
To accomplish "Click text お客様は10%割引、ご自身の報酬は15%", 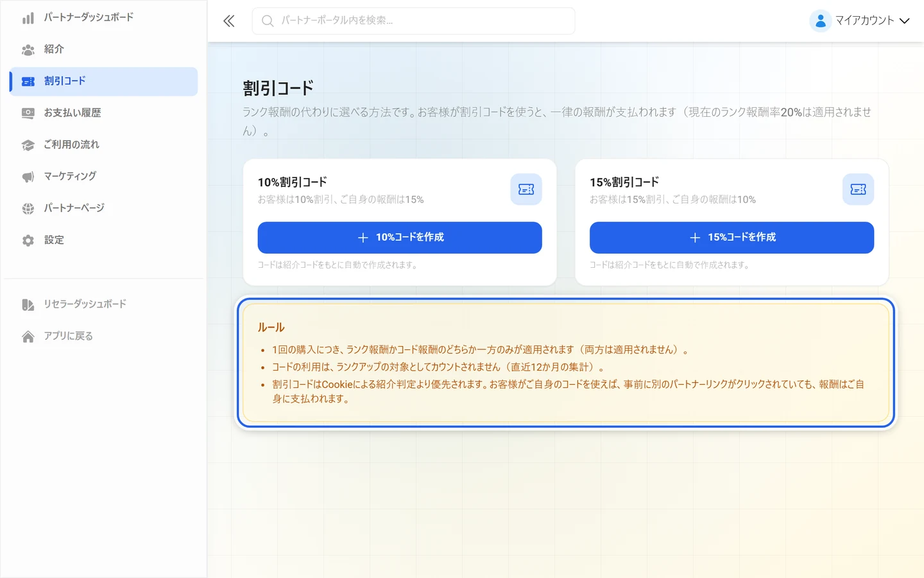I will point(341,200).
